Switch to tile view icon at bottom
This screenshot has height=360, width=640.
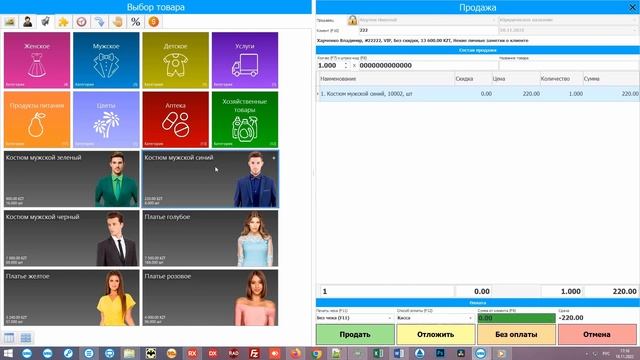point(26,338)
